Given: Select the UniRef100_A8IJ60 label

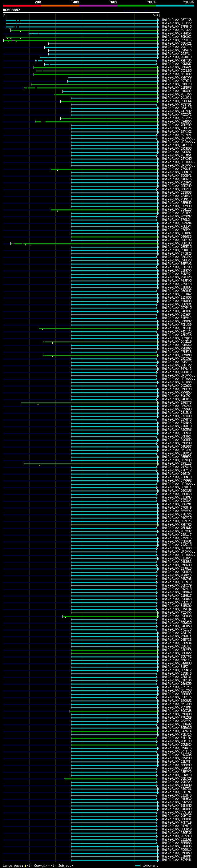Looking at the screenshot, I should 177,94.
